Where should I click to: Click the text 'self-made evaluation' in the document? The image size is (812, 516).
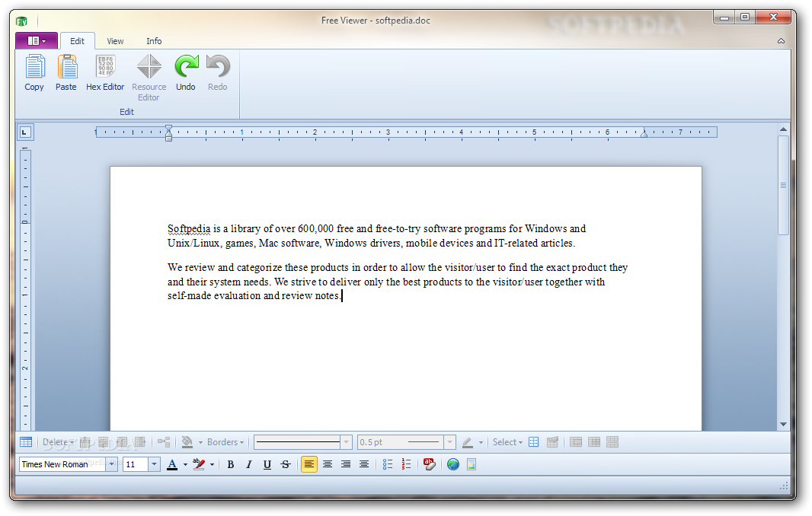coord(214,295)
